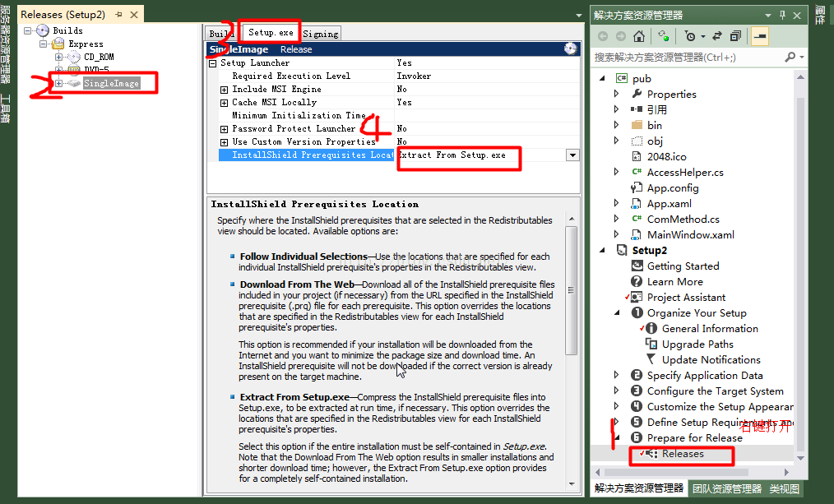
Task: Open Getting Started under Setup2
Action: point(683,266)
